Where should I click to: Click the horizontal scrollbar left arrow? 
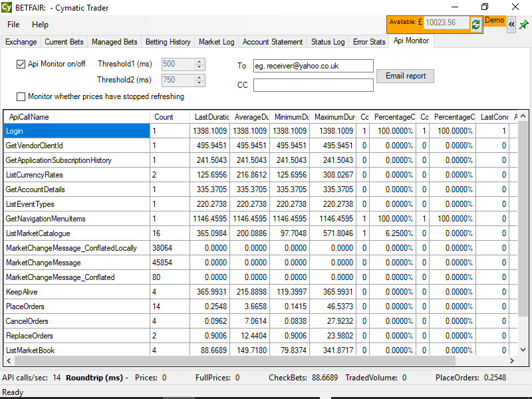(9, 361)
